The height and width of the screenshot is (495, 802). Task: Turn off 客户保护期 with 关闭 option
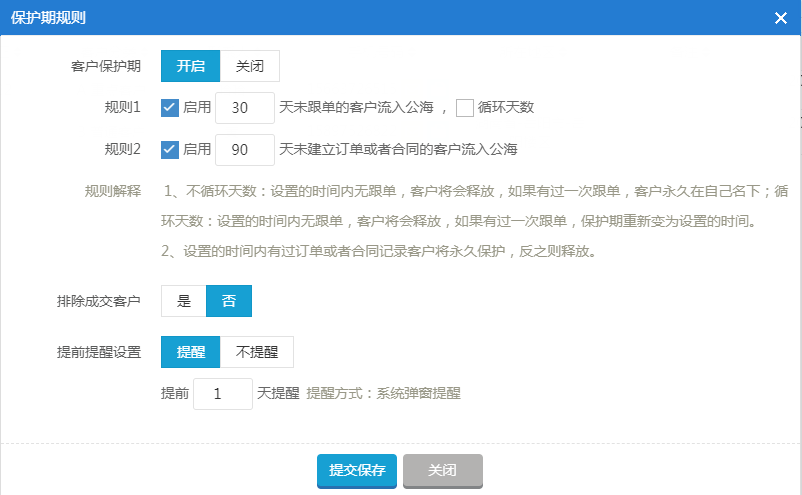(x=250, y=66)
